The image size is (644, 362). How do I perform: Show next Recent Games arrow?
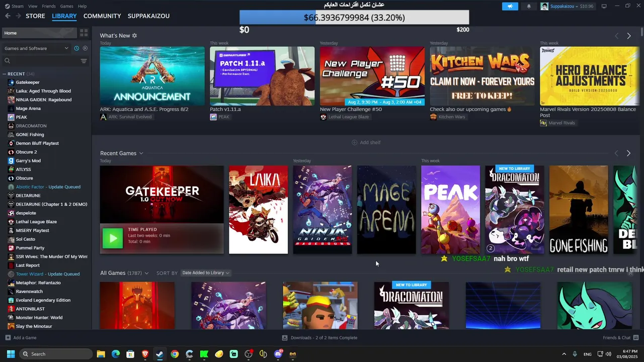click(628, 153)
